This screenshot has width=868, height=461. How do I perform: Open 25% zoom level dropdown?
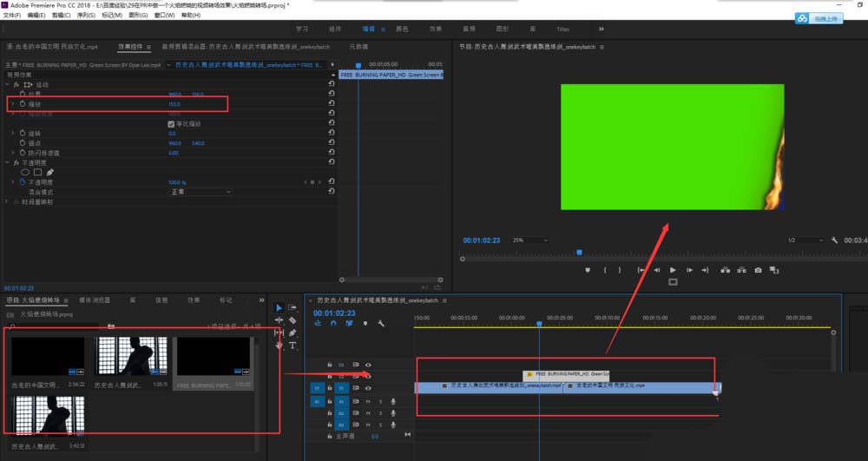coord(529,240)
